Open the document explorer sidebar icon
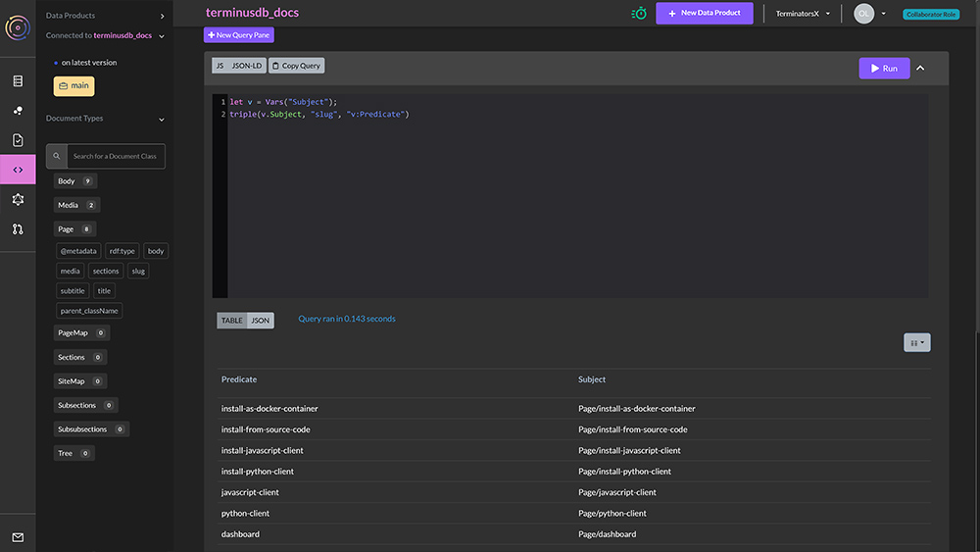Screen dimensions: 980x552 [18, 80]
